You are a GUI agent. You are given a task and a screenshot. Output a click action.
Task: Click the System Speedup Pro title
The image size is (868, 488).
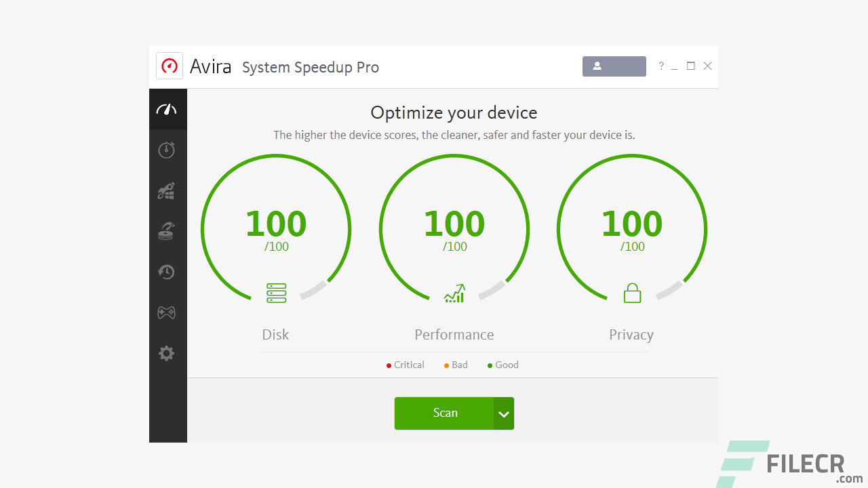311,67
